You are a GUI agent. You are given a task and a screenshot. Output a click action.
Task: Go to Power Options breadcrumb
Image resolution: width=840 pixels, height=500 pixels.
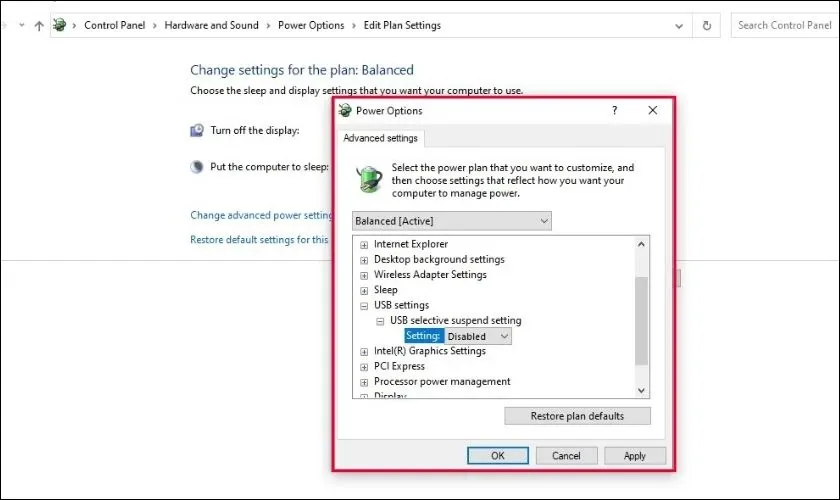(311, 25)
